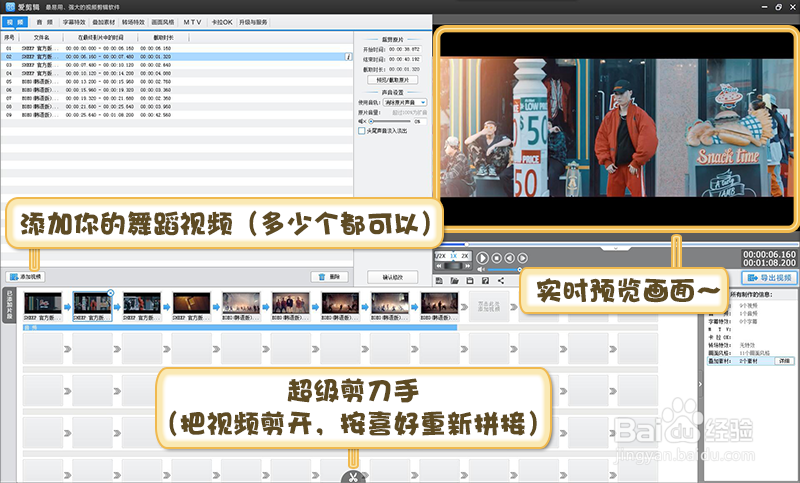Click the 已添加片段 side tab

9,306
